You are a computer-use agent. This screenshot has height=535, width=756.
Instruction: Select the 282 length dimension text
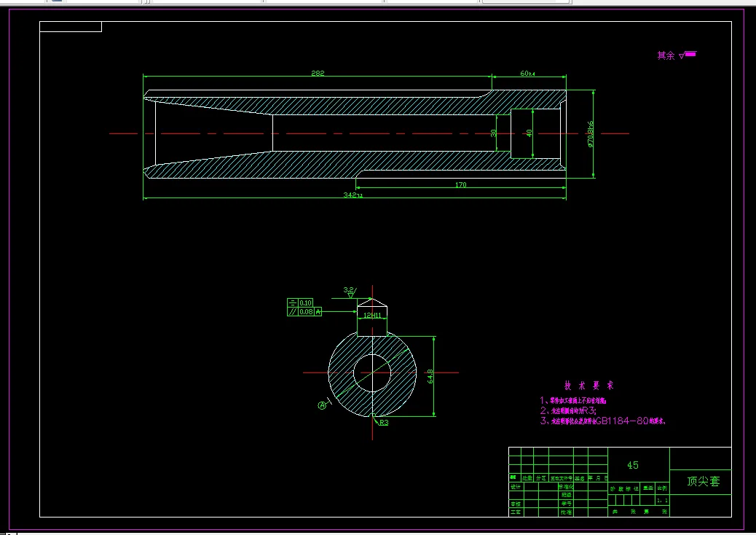[318, 74]
